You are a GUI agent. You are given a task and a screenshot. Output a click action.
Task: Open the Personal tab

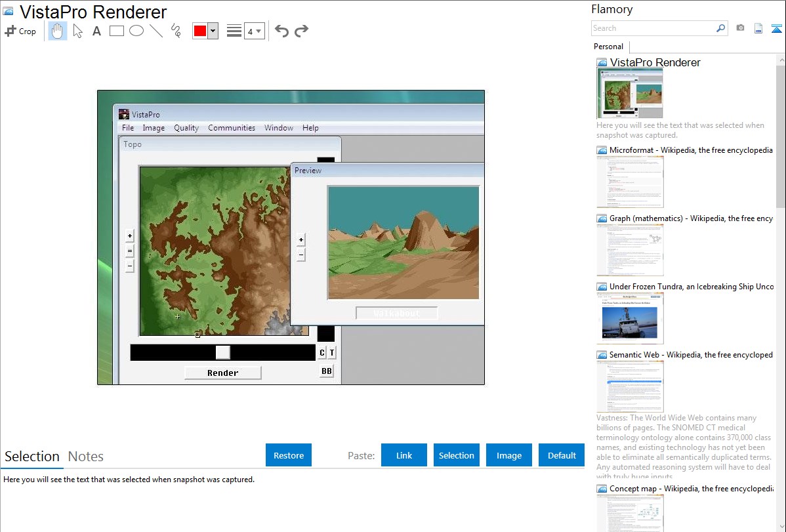[609, 47]
